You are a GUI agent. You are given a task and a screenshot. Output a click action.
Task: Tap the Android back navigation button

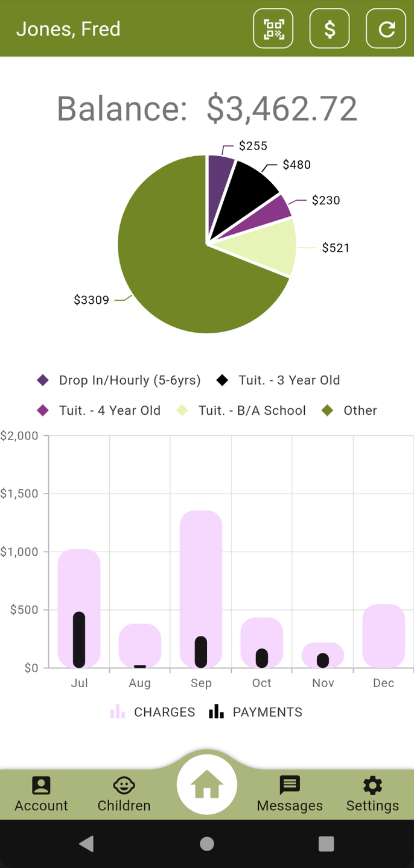[86, 844]
